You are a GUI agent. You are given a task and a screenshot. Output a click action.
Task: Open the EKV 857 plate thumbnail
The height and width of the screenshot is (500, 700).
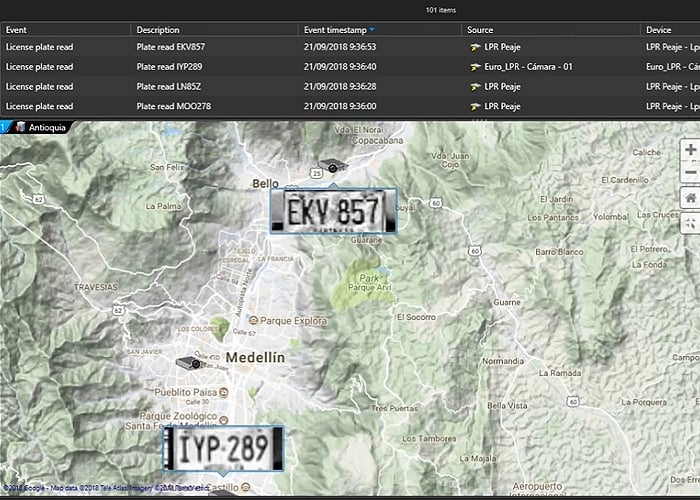click(x=333, y=211)
